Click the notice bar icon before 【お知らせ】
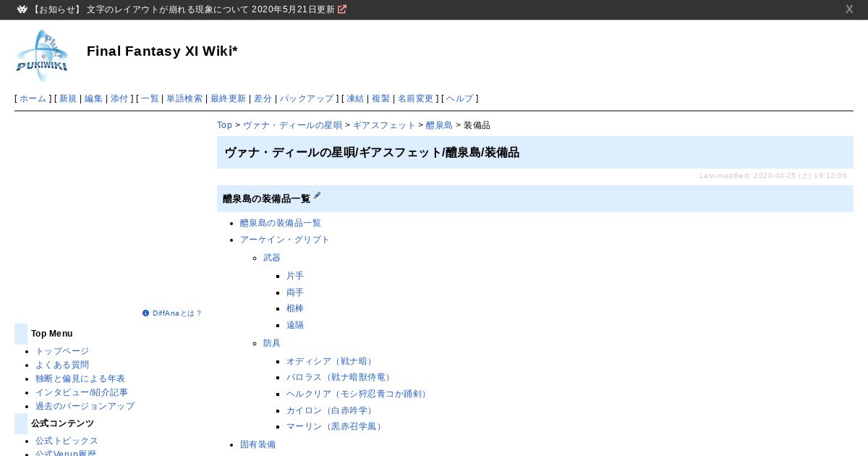This screenshot has width=868, height=456. tap(22, 9)
